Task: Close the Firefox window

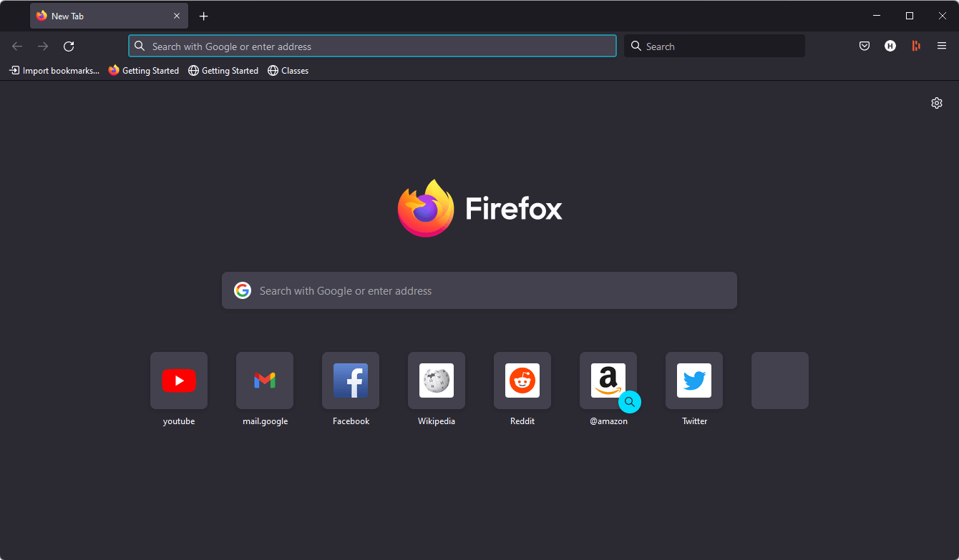Action: click(943, 16)
